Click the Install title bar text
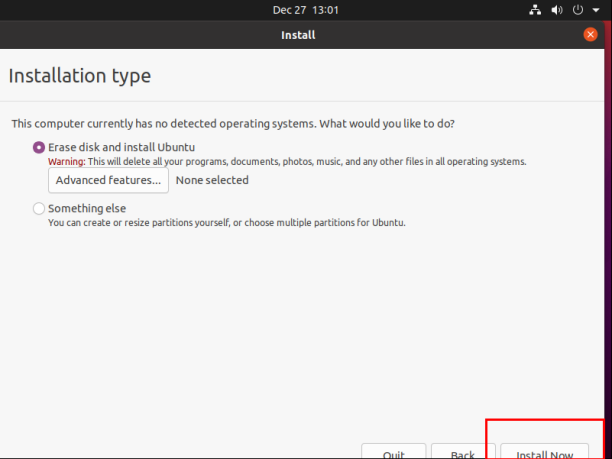 (298, 35)
